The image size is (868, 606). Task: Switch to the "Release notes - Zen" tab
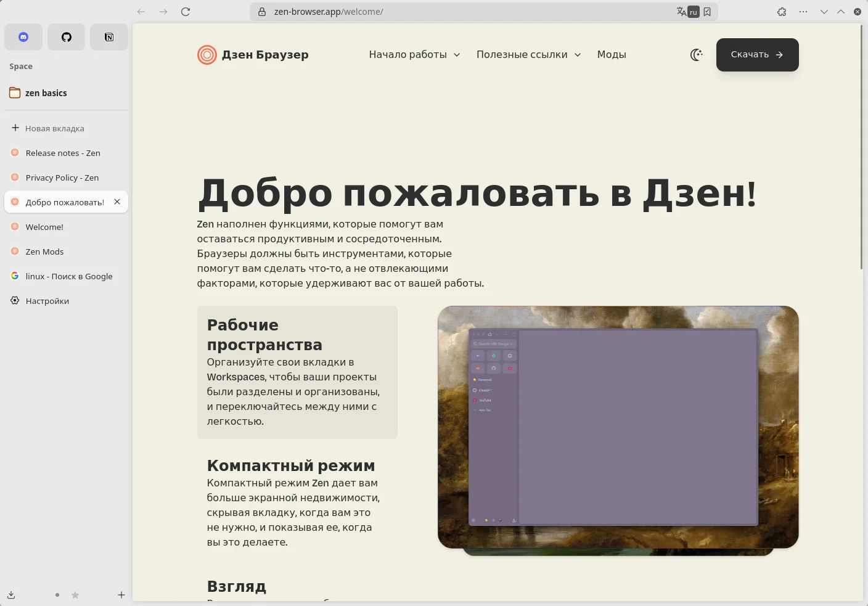(63, 153)
